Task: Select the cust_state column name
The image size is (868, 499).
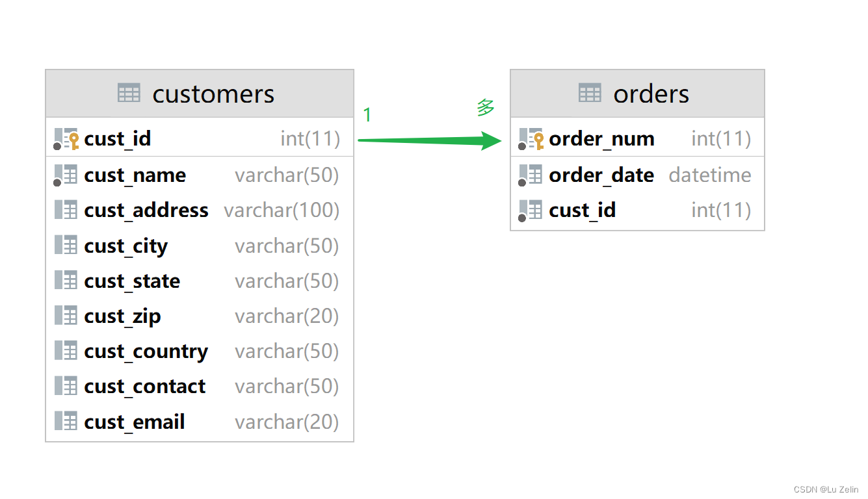Action: pyautogui.click(x=132, y=281)
